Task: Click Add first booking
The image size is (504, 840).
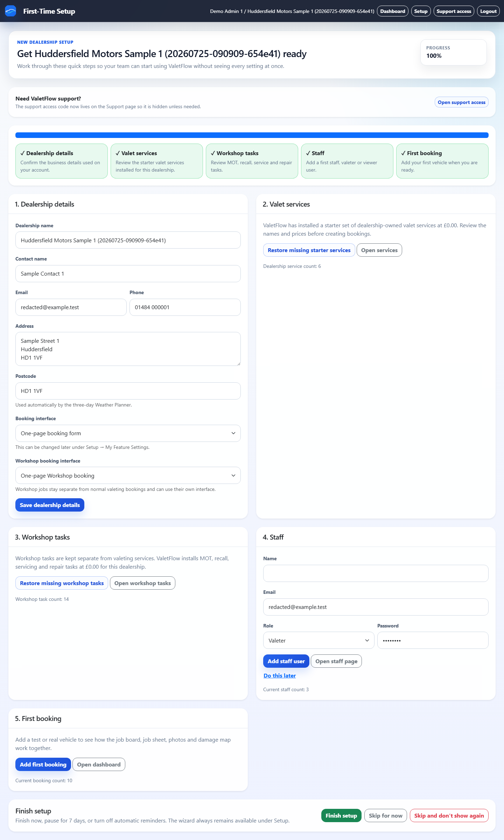Action: point(43,764)
